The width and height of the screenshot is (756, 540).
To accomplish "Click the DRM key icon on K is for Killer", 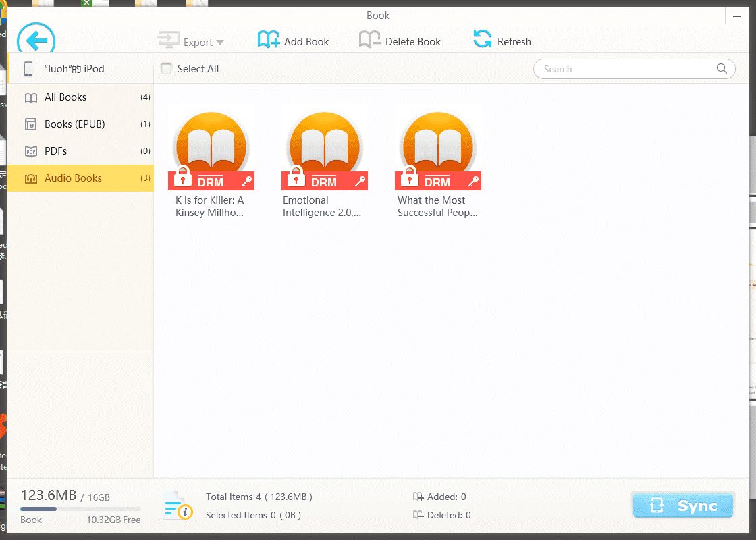I will (247, 182).
